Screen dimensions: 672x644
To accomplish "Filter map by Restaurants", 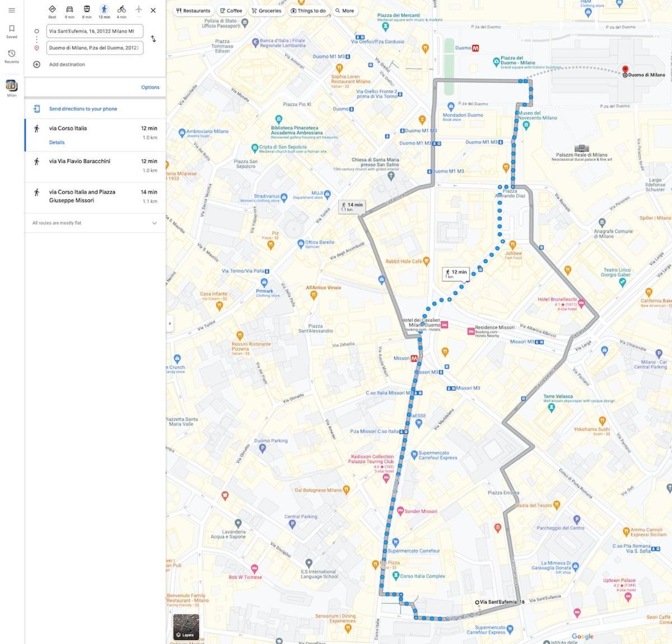I will pyautogui.click(x=193, y=11).
